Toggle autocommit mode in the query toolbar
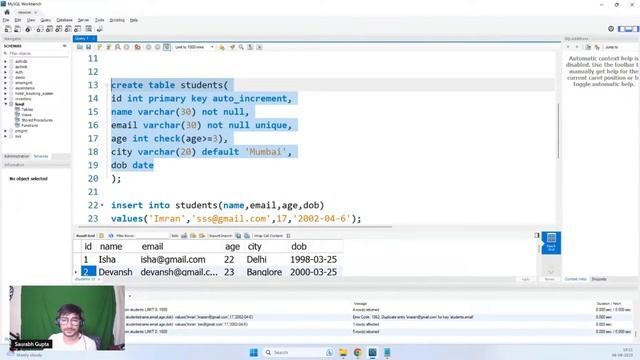Image resolution: width=640 pixels, height=360 pixels. point(167,47)
